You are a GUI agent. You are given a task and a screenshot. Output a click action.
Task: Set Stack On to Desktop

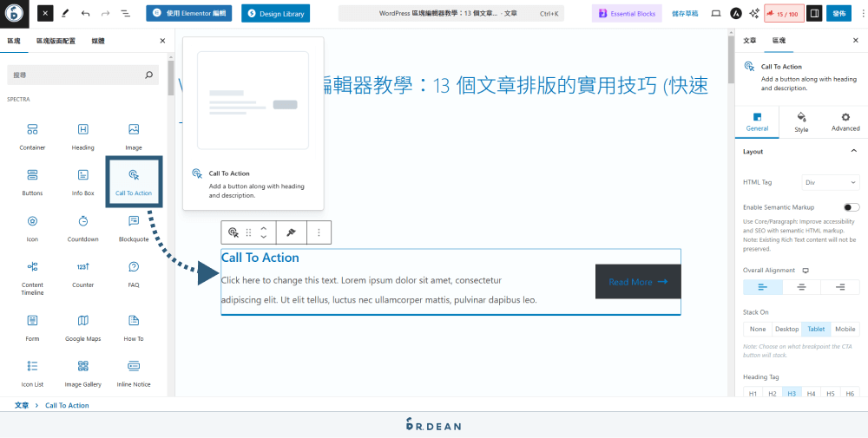786,329
